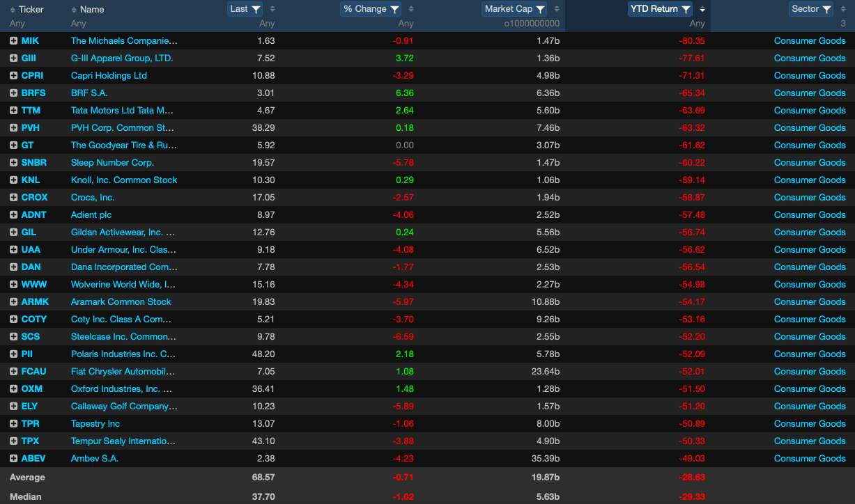Expand the TPR row details

[x=13, y=424]
